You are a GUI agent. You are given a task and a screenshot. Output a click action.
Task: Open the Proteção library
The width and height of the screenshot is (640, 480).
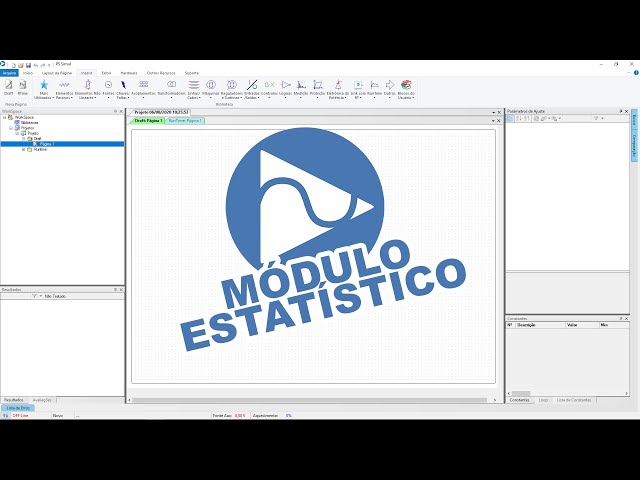(318, 88)
